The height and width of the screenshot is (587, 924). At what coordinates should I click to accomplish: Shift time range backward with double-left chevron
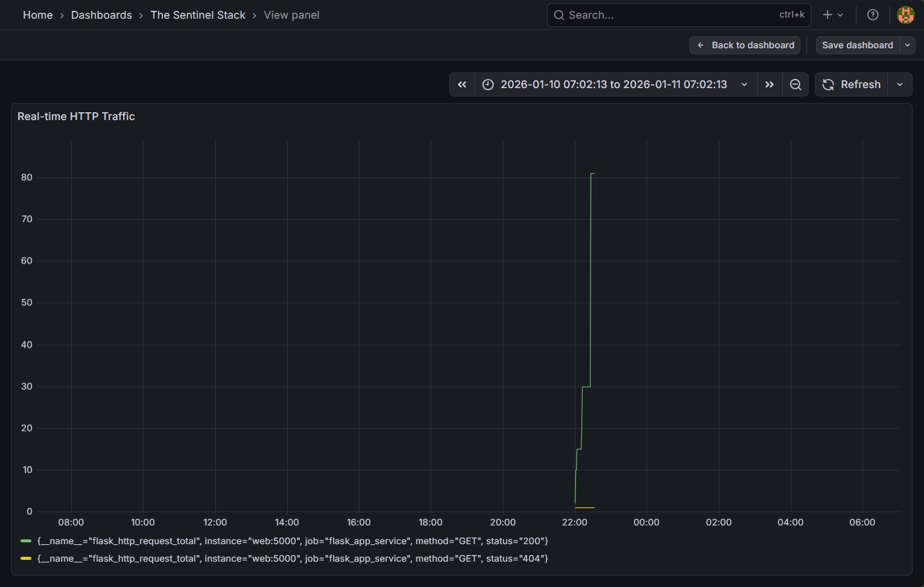462,84
